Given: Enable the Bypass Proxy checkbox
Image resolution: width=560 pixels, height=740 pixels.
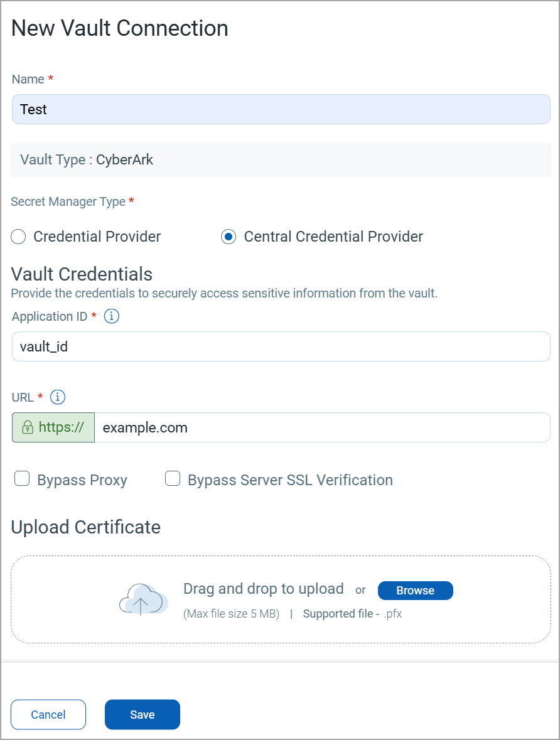Looking at the screenshot, I should 22,480.
